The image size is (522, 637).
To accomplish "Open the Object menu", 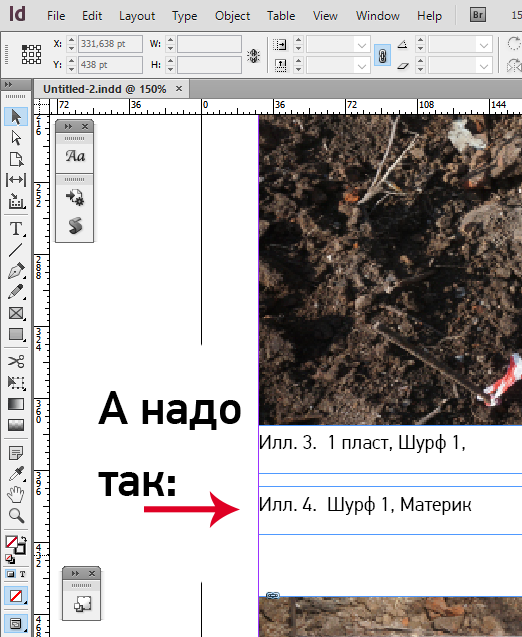I will [232, 16].
